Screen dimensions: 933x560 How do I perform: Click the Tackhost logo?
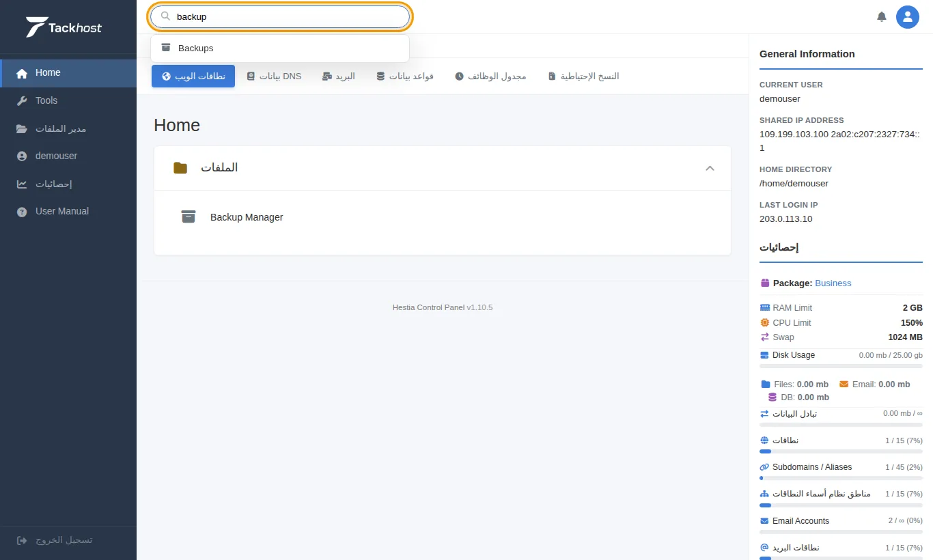pos(64,27)
